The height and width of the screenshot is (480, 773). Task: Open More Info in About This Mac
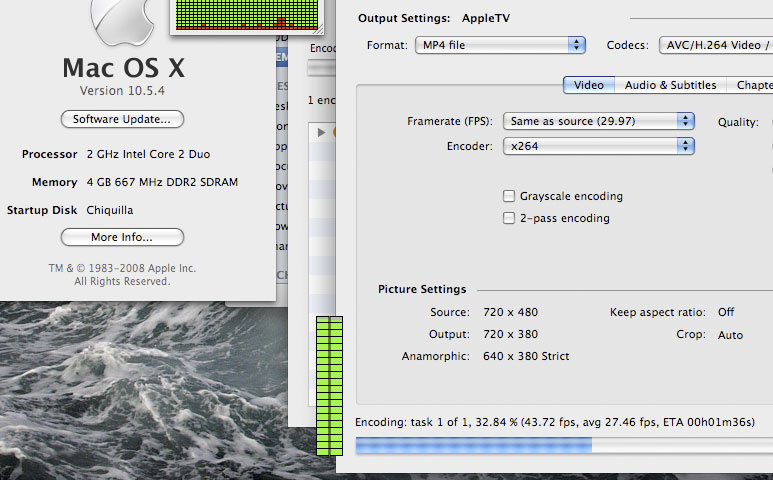122,237
